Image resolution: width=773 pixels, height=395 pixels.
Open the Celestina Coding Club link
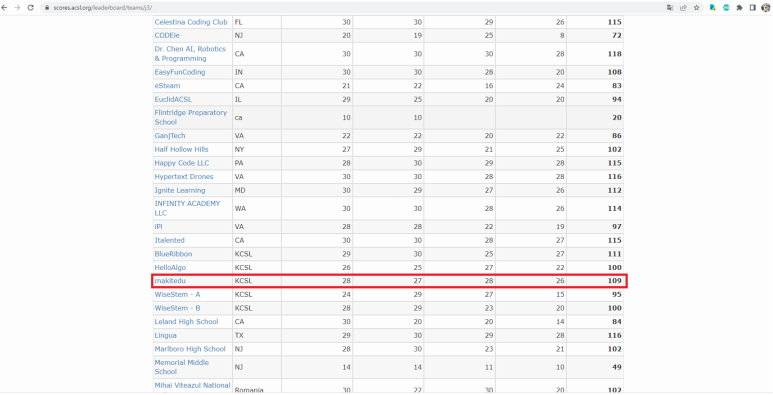[x=191, y=22]
